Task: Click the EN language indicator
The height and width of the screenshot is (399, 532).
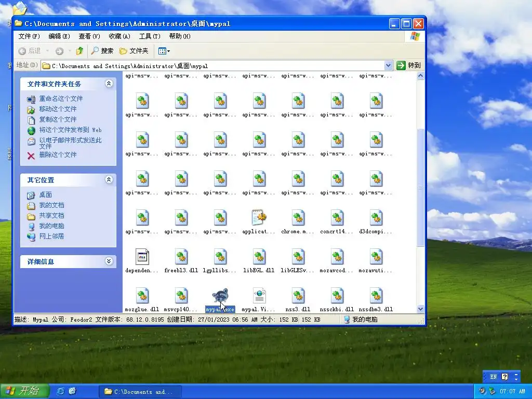Action: pyautogui.click(x=494, y=377)
